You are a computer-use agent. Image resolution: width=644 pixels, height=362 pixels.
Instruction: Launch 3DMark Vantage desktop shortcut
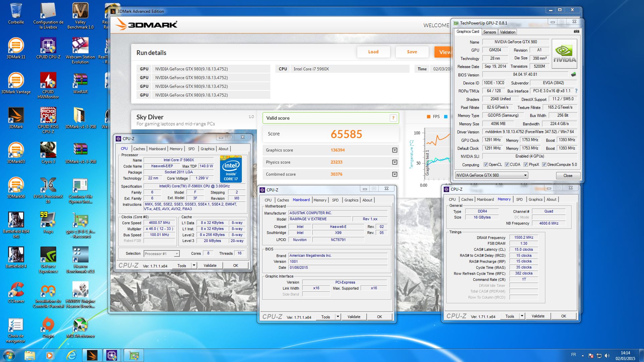click(16, 83)
